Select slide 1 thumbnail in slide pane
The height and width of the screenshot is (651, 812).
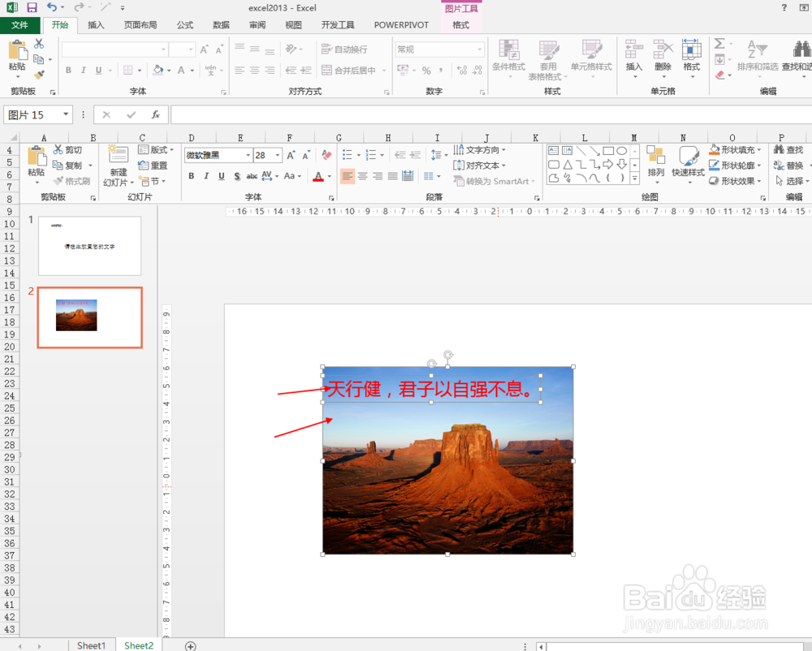89,246
